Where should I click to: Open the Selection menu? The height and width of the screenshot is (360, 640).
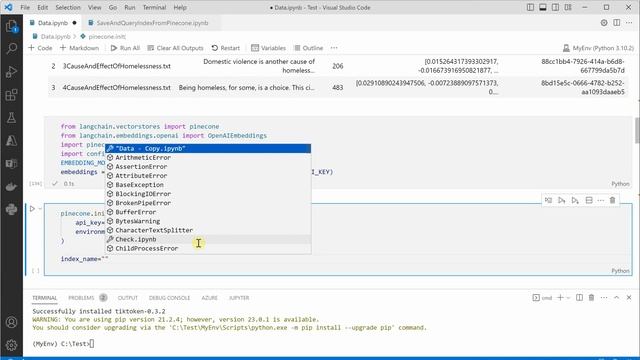pos(68,7)
